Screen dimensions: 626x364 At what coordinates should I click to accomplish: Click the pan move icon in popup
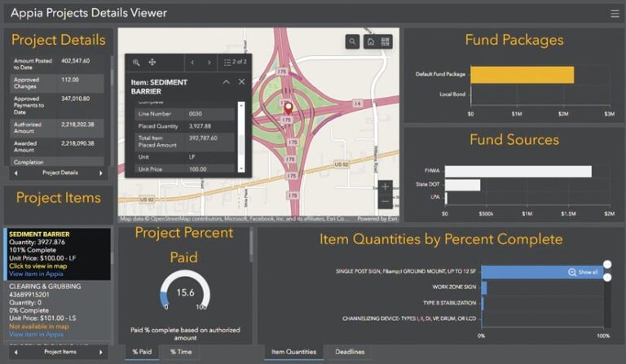(152, 62)
